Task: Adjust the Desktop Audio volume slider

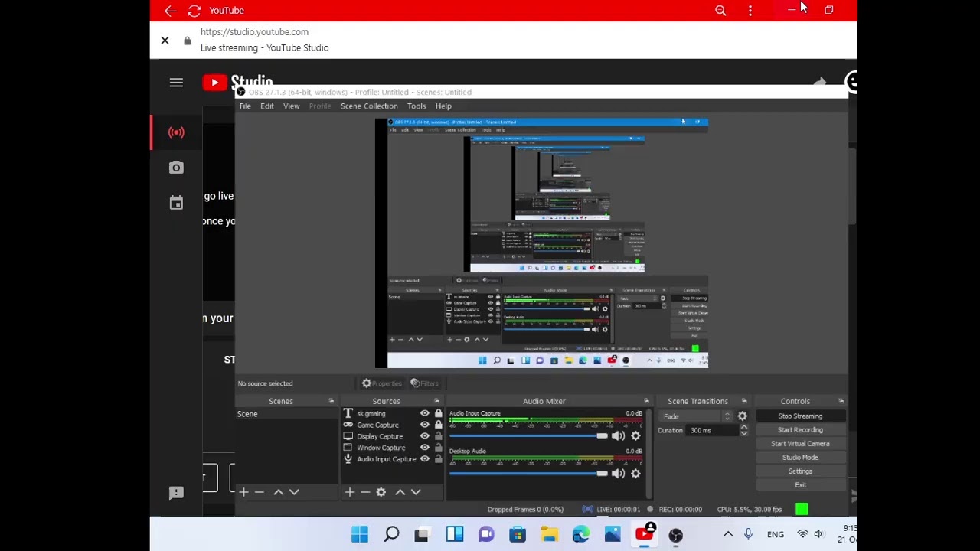Action: [x=528, y=473]
